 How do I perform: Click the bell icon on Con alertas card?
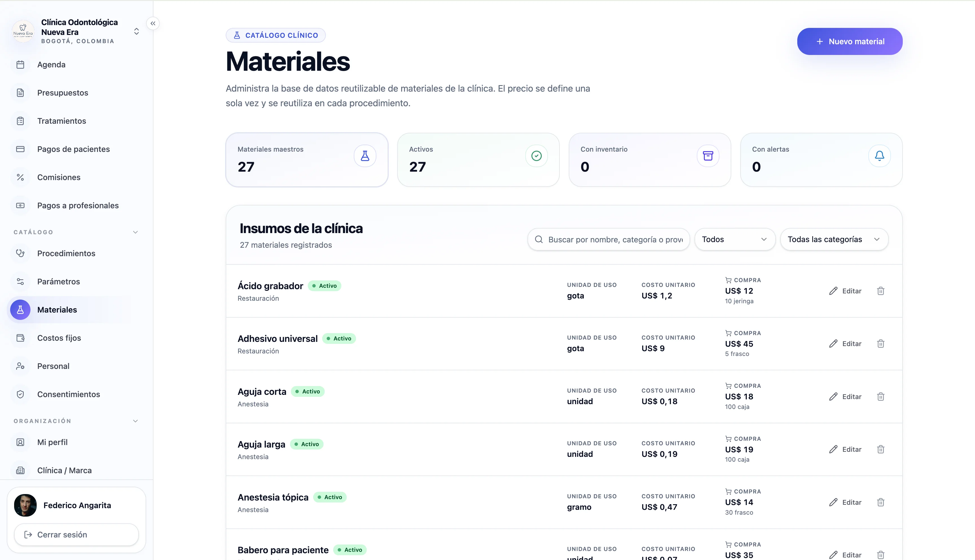(880, 156)
